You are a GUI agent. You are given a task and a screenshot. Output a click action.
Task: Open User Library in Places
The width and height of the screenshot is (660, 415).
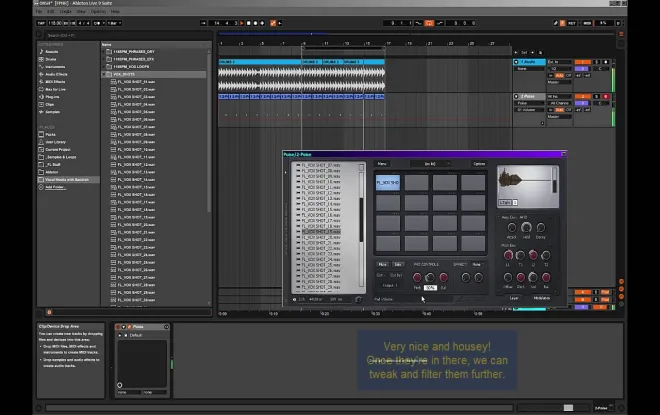click(55, 142)
